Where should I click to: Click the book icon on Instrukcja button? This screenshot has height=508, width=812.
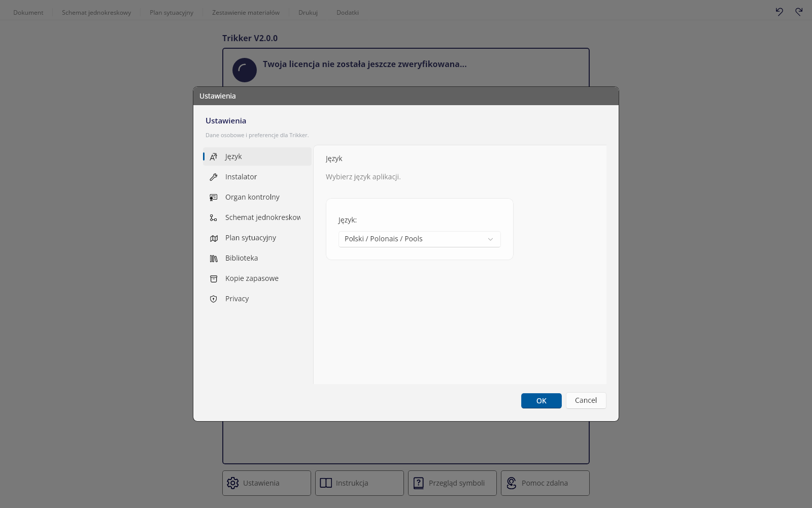pos(326,483)
